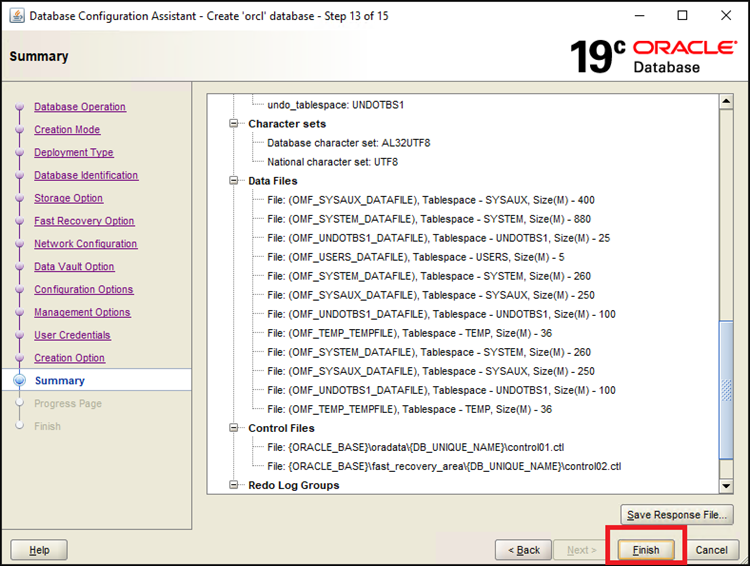This screenshot has height=566, width=750.
Task: Collapse the Character sets node
Action: [x=233, y=123]
